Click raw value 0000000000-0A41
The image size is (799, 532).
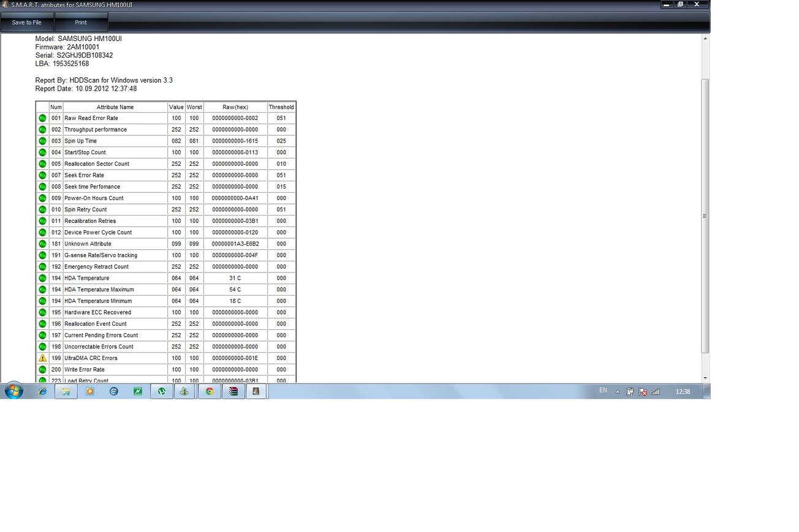pos(235,198)
